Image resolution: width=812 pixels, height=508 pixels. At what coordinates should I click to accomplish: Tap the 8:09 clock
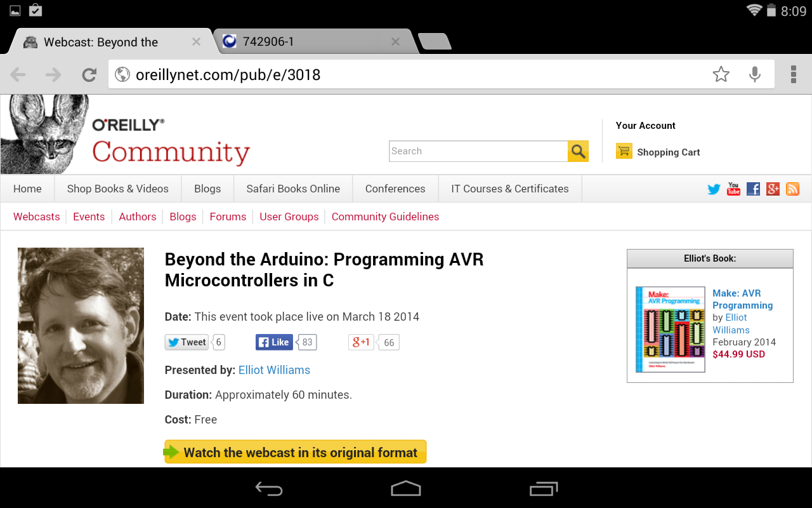pyautogui.click(x=794, y=11)
